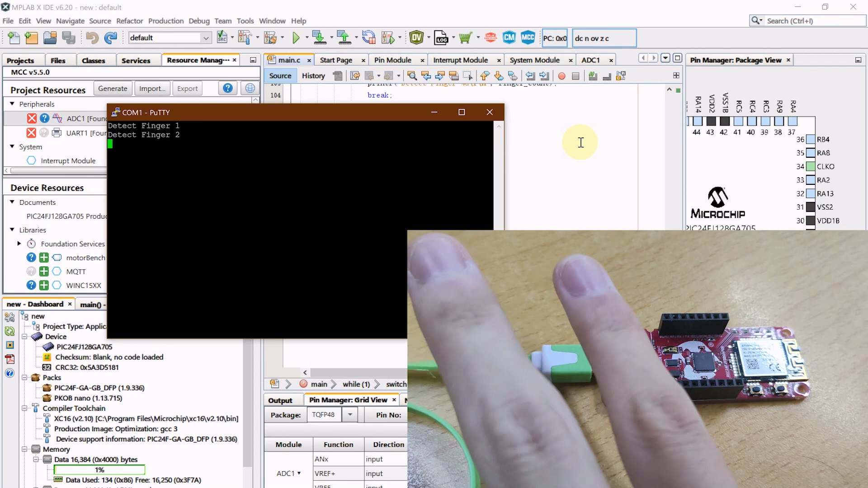868x488 pixels.
Task: Switch to the Interrupt Module tab
Action: coord(460,60)
